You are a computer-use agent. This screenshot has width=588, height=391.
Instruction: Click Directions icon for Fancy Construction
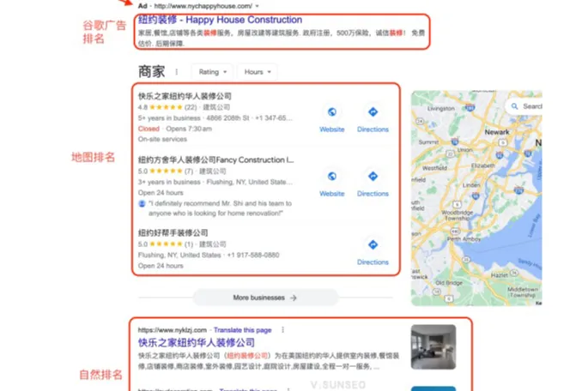pos(373,176)
